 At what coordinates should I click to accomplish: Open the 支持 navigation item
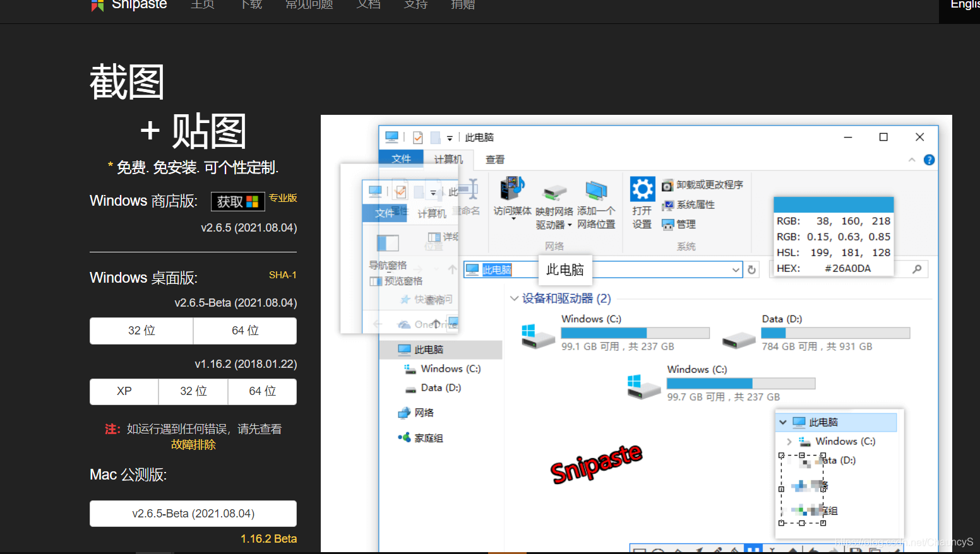tap(415, 4)
